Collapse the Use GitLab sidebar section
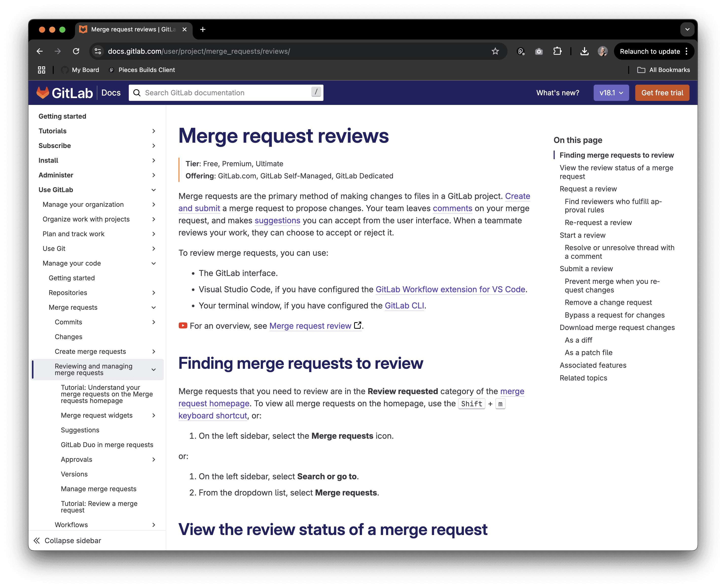Image resolution: width=726 pixels, height=588 pixels. point(154,190)
